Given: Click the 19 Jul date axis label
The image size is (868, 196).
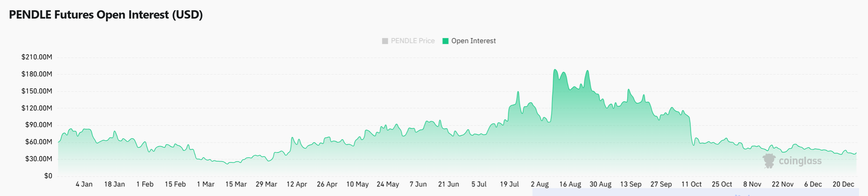Looking at the screenshot, I should (x=509, y=184).
